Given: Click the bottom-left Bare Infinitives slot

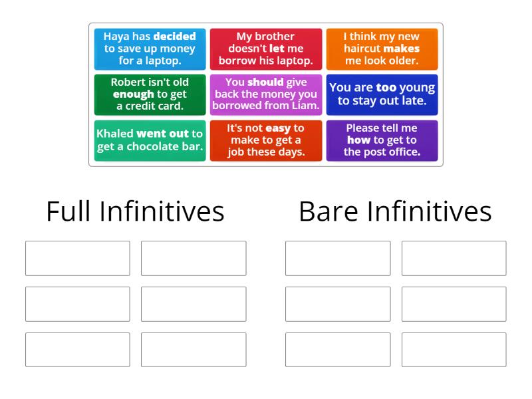Looking at the screenshot, I should (x=337, y=349).
